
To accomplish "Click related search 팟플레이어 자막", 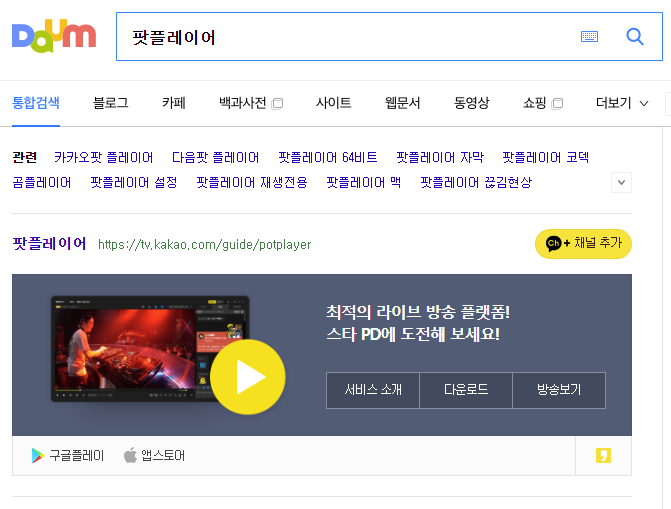I will pos(440,158).
